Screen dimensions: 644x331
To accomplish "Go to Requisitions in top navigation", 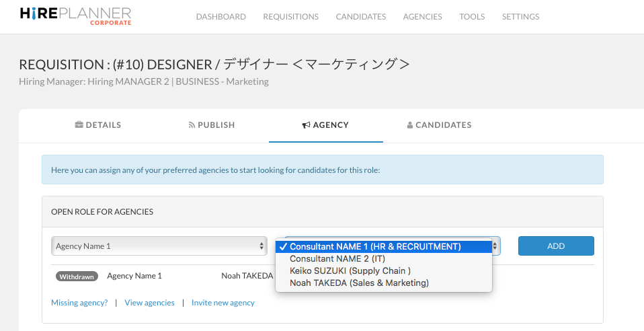I will 290,17.
